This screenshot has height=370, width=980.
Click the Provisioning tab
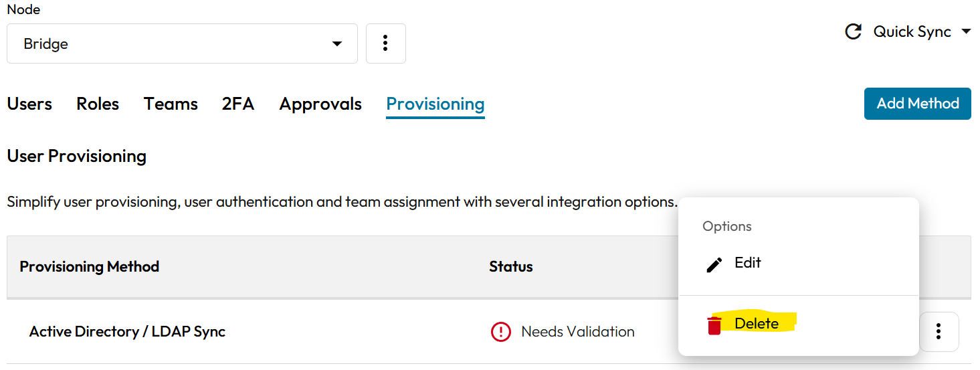click(435, 104)
